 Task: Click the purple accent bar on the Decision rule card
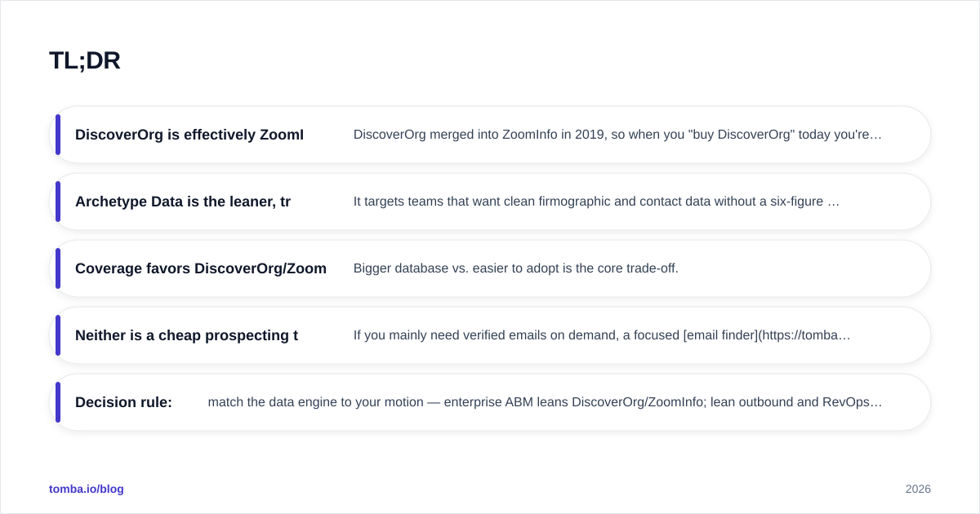[58, 402]
